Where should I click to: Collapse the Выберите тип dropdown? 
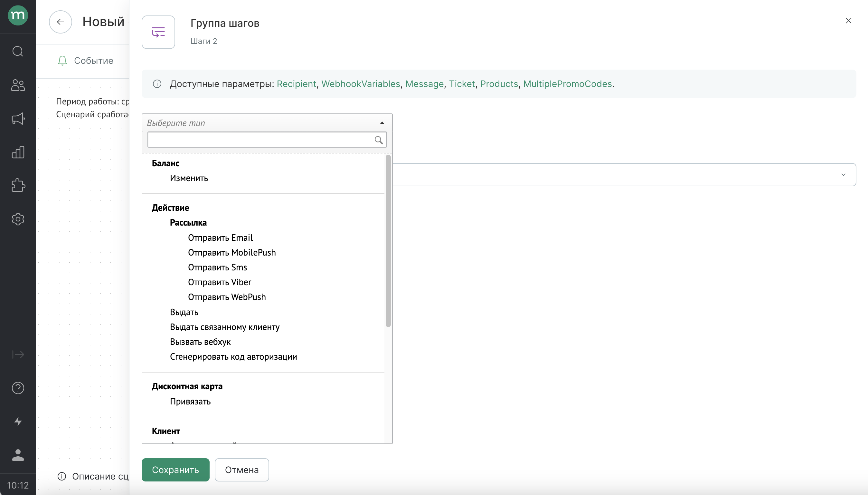tap(382, 123)
